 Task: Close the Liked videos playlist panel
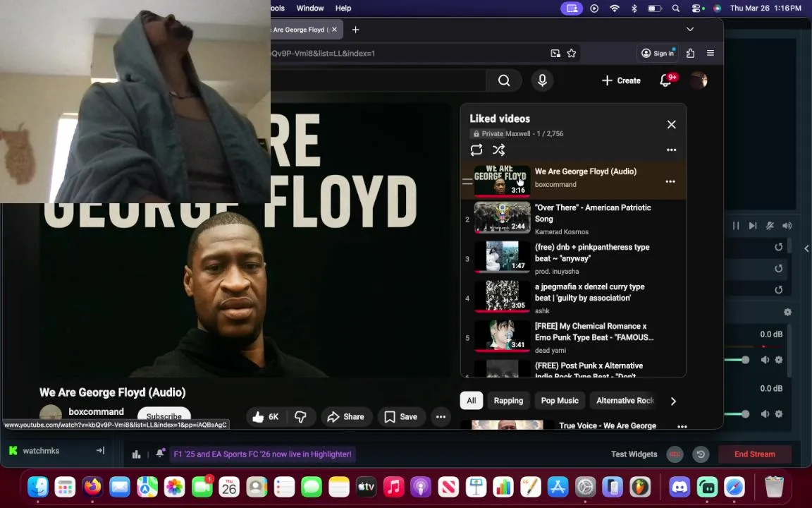pyautogui.click(x=671, y=124)
